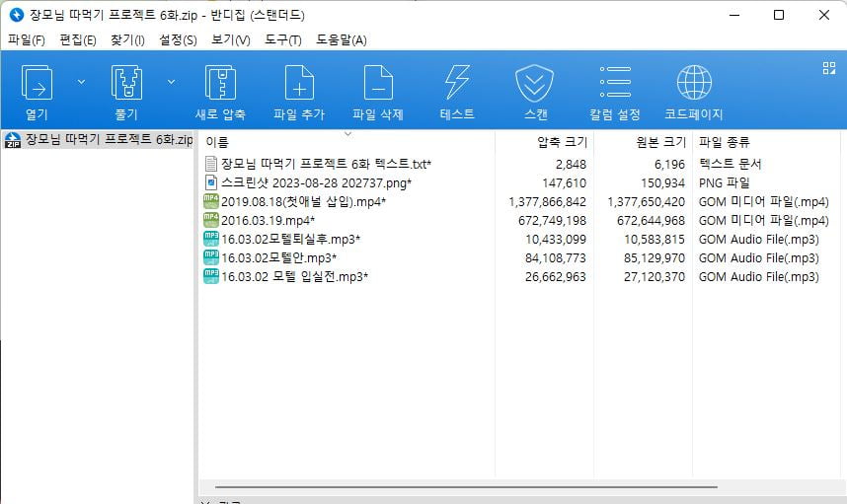Toggle the view mode grid icon at toolbar right
Image resolution: width=847 pixels, height=504 pixels.
pos(828,68)
